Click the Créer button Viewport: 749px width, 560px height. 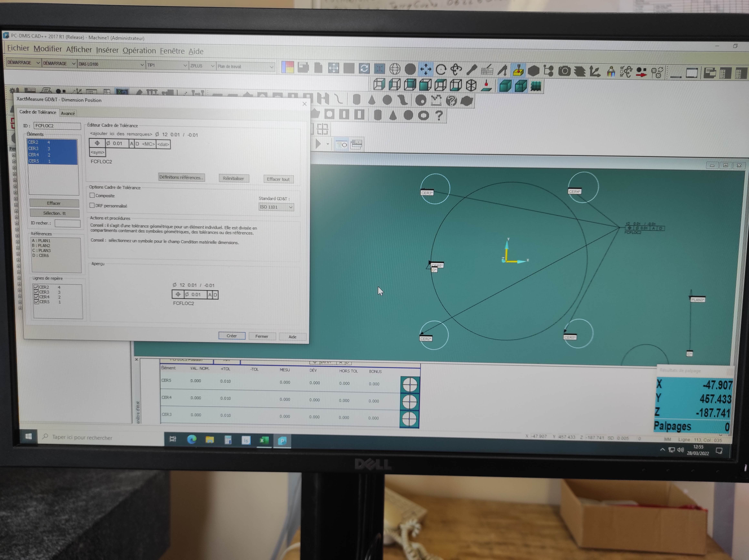(232, 336)
